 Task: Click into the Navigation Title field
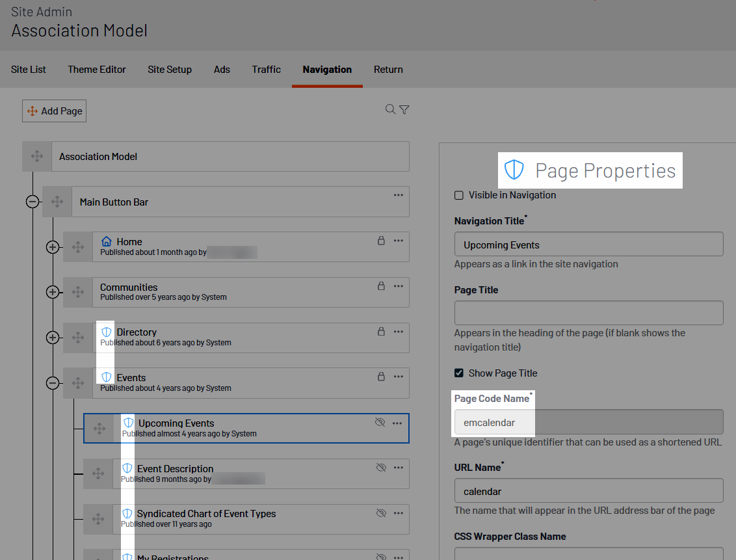pyautogui.click(x=588, y=245)
